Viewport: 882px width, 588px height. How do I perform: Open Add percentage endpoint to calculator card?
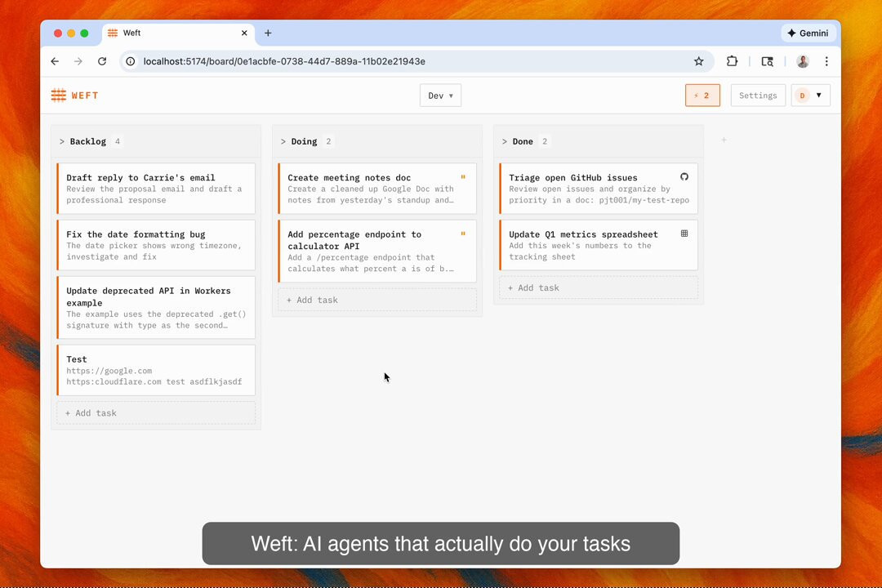[x=376, y=251]
